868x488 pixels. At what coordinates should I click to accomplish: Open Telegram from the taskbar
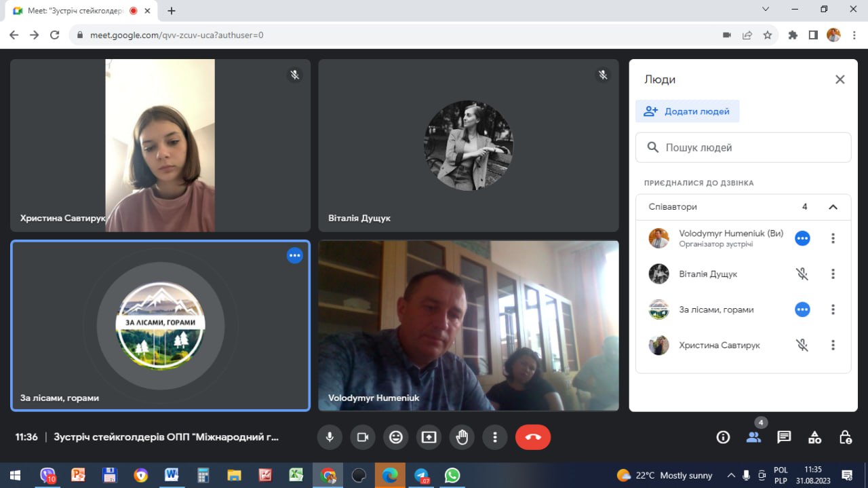click(422, 475)
